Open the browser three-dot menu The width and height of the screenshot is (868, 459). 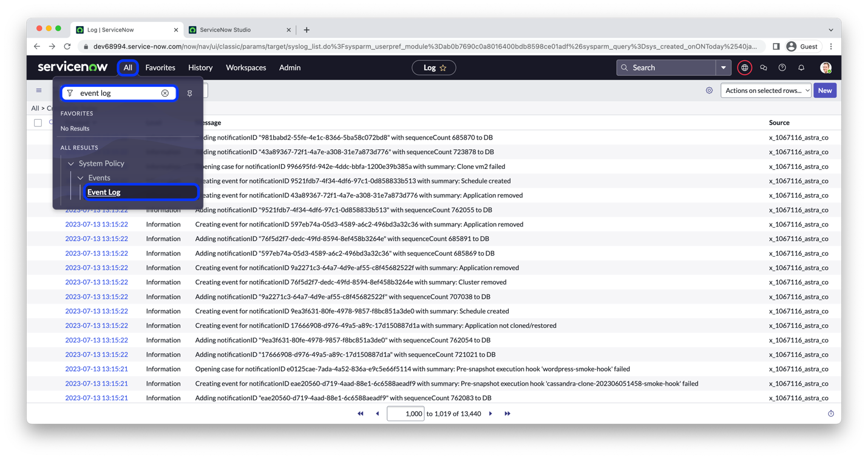tap(831, 46)
